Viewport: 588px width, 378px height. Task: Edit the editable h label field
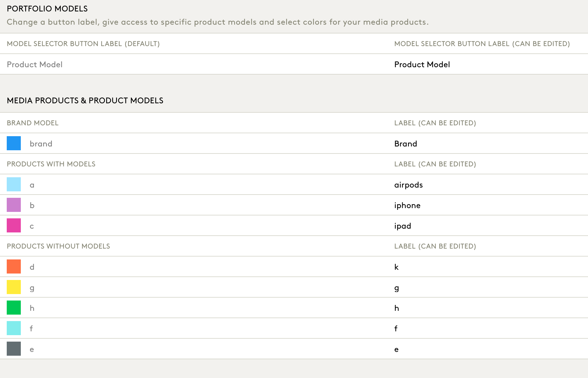pos(397,308)
